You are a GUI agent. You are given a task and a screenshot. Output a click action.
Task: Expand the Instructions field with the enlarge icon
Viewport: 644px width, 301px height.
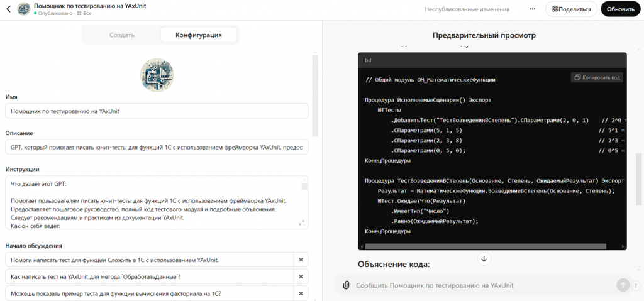[301, 223]
